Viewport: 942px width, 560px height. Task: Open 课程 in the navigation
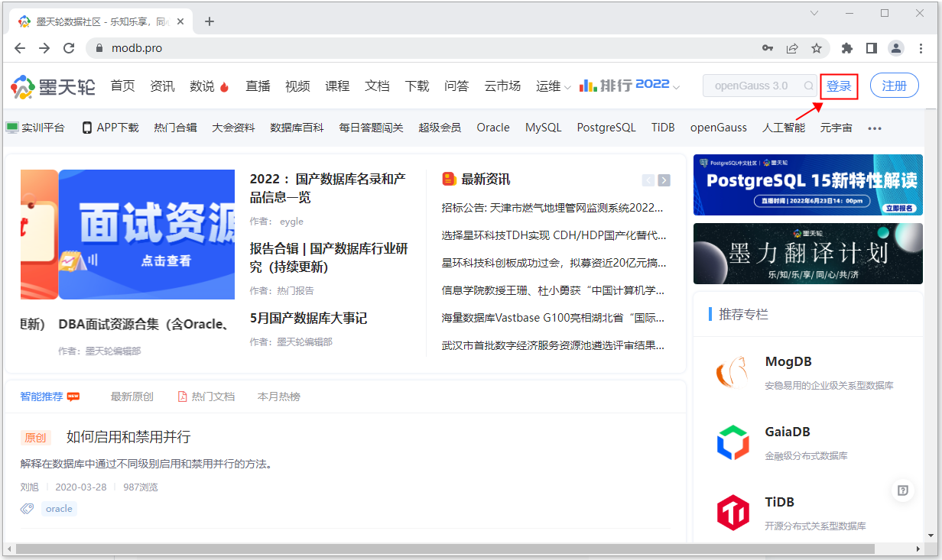337,86
